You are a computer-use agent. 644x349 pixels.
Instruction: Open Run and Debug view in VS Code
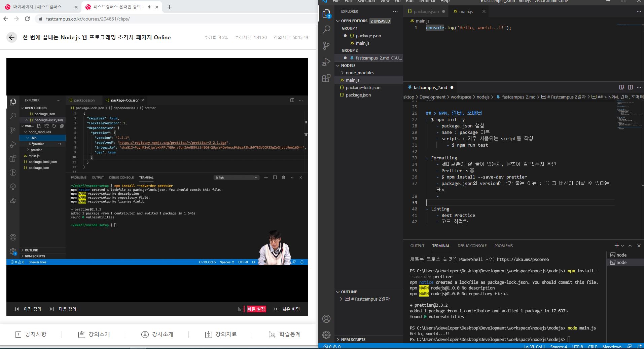click(x=326, y=62)
